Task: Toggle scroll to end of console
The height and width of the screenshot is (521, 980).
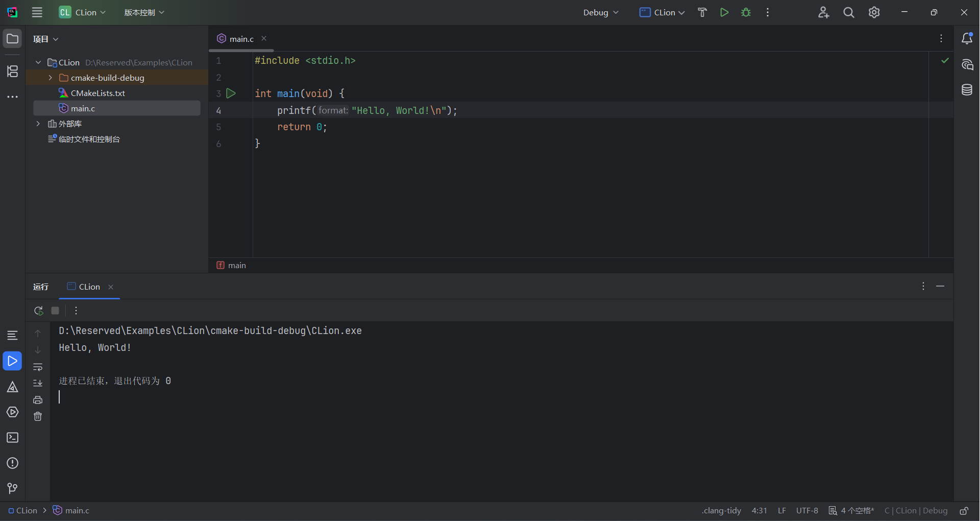Action: (x=38, y=383)
